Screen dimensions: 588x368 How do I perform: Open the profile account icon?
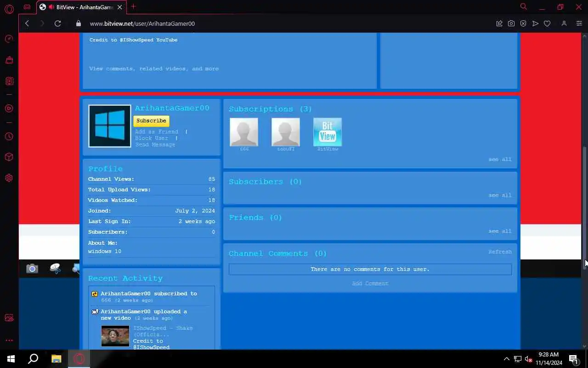click(564, 23)
